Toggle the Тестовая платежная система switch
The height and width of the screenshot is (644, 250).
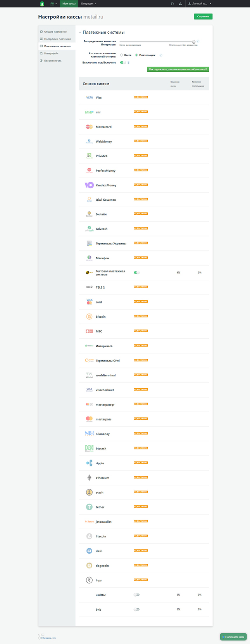136,272
